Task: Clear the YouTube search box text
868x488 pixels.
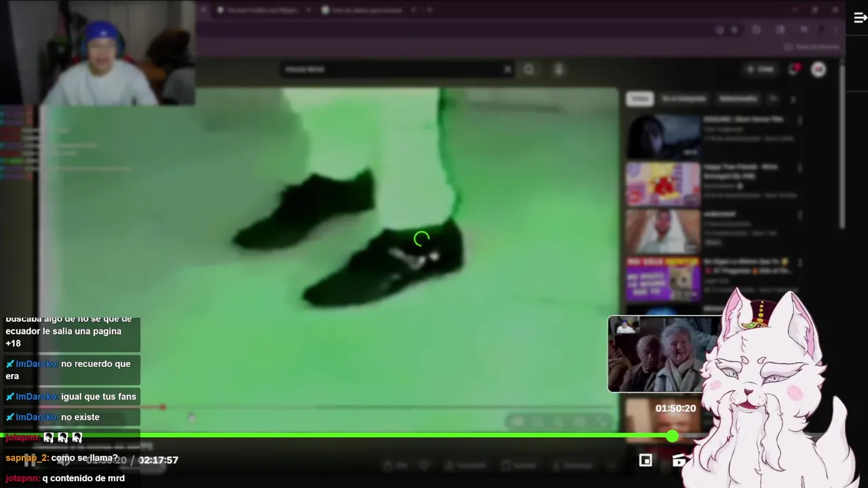Action: (x=507, y=69)
